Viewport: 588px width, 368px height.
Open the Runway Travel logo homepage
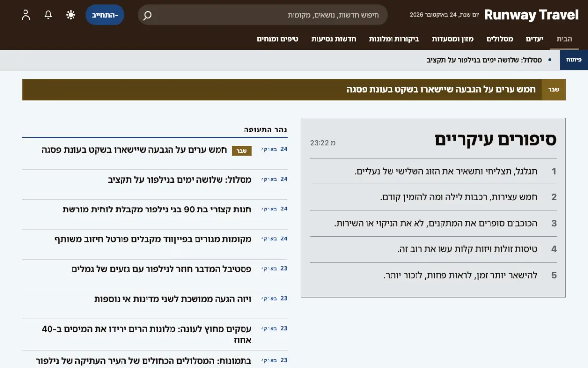point(531,15)
